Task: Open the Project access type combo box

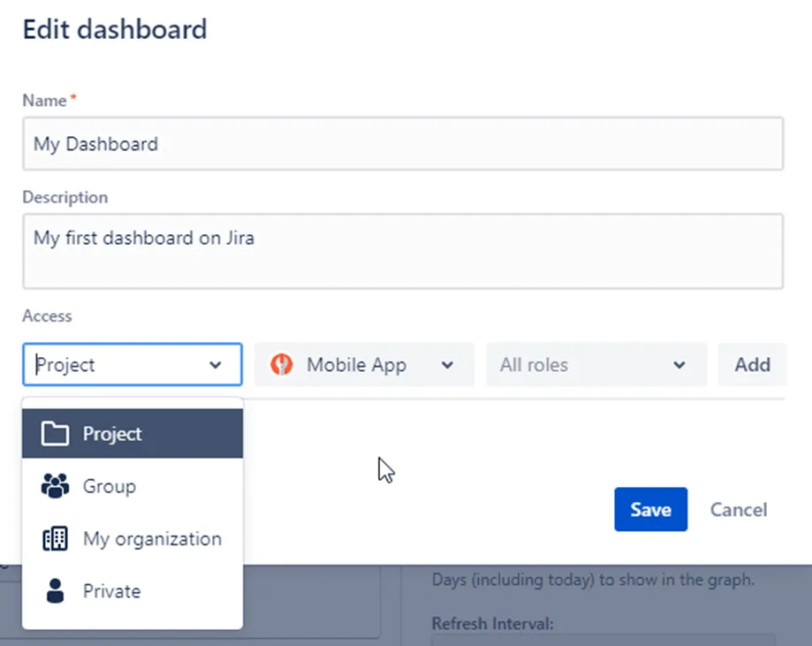Action: (133, 365)
